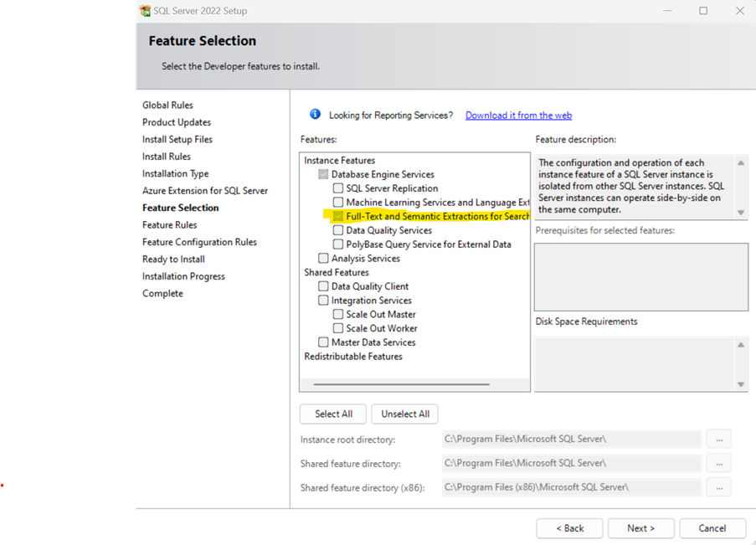
Task: Browse for the instance root directory
Action: point(718,439)
